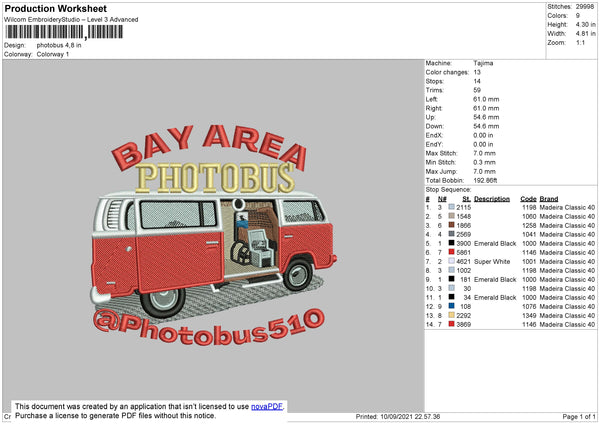The image size is (600, 424).
Task: Open the novaPDF link in the notice
Action: pos(267,406)
